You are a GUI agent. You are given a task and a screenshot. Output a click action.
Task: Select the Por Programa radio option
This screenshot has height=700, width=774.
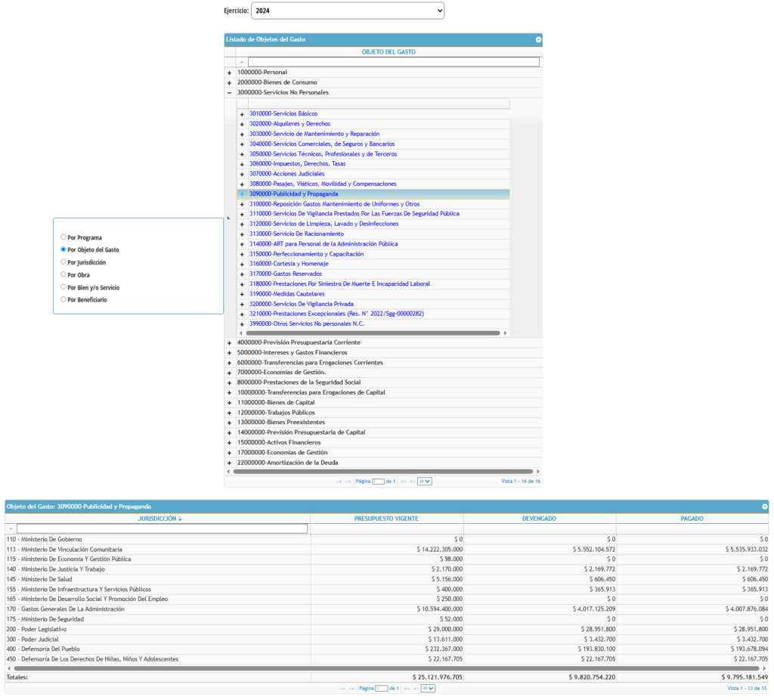tap(63, 237)
